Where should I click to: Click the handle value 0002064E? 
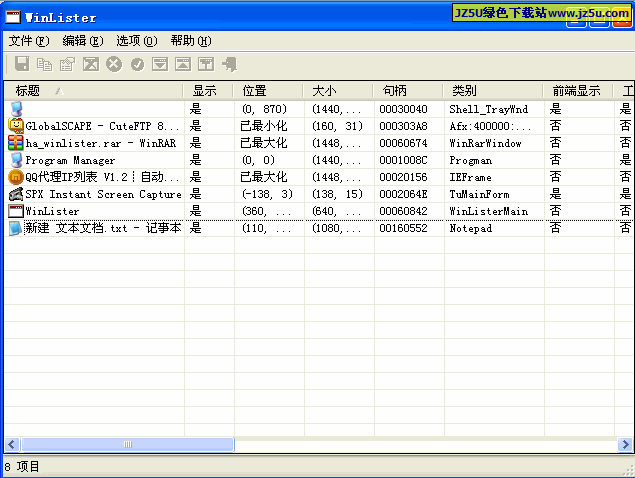pos(403,194)
